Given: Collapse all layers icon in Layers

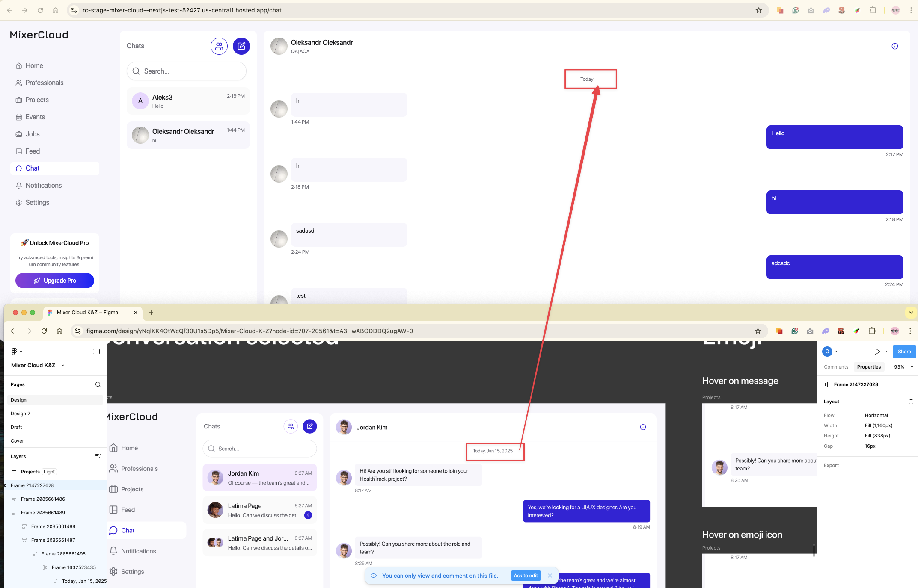Looking at the screenshot, I should click(x=98, y=456).
